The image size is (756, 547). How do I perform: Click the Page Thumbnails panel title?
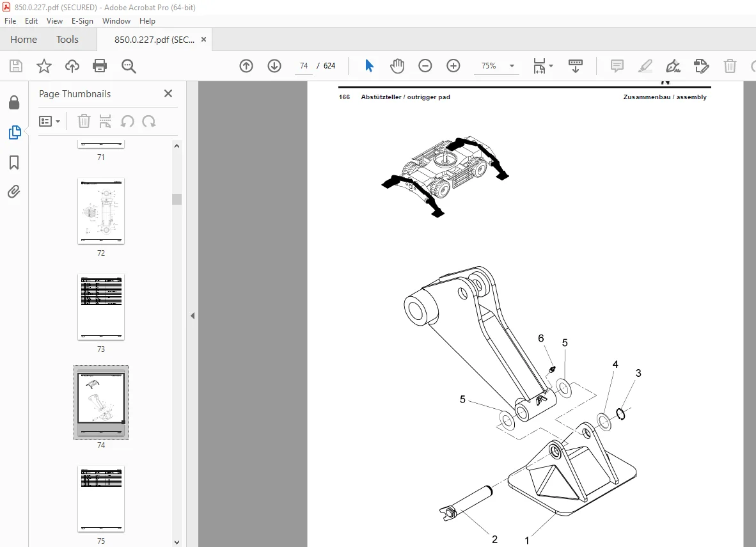75,93
